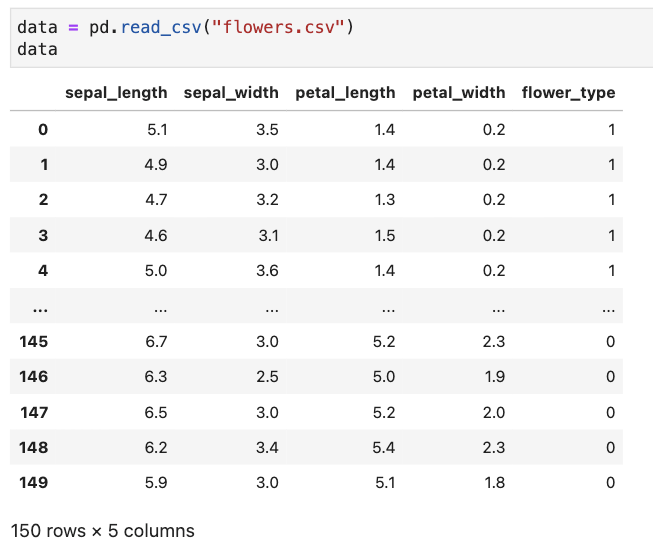653x559 pixels.
Task: Click petal_length value 5.4 in row 148
Action: click(x=384, y=447)
